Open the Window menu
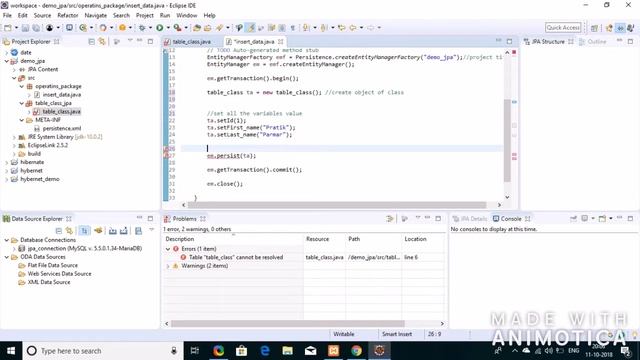The height and width of the screenshot is (360, 640). pyautogui.click(x=187, y=16)
